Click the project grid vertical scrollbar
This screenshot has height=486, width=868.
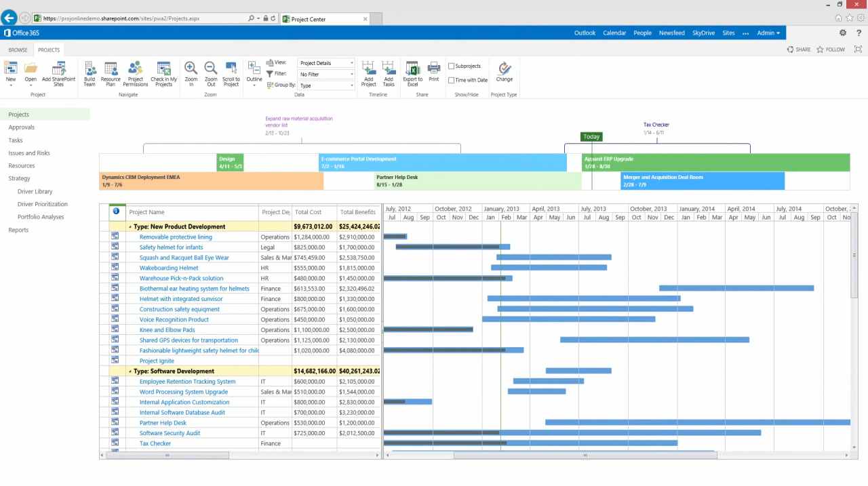coord(854,254)
